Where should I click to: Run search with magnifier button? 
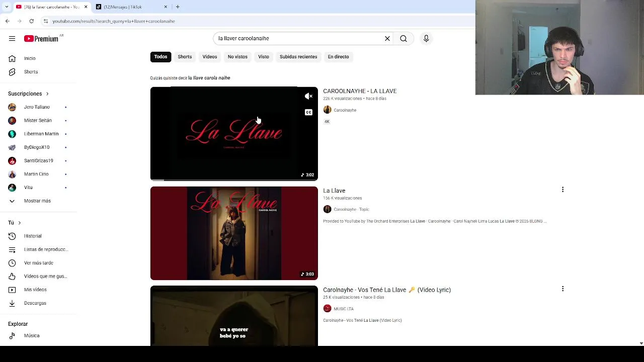tap(404, 38)
